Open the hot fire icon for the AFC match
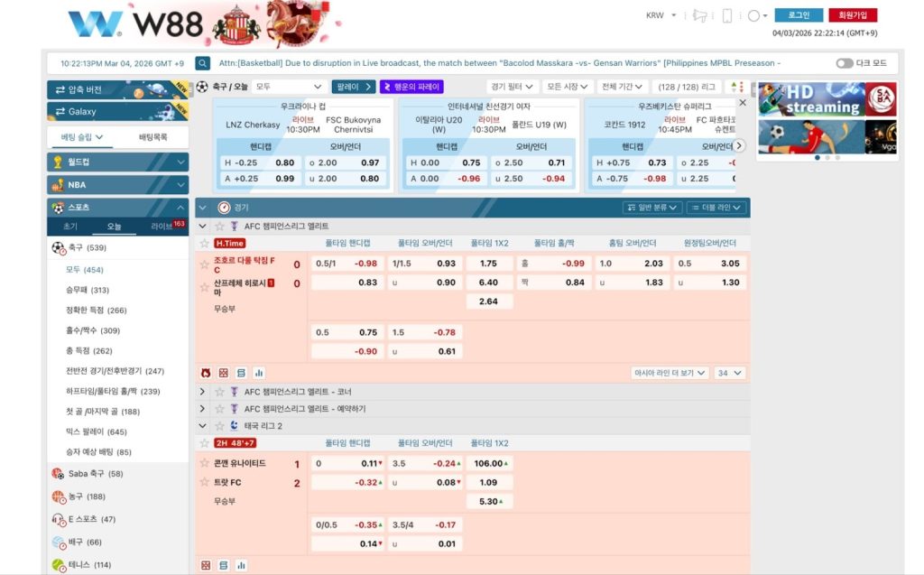Image resolution: width=924 pixels, height=575 pixels. [206, 373]
